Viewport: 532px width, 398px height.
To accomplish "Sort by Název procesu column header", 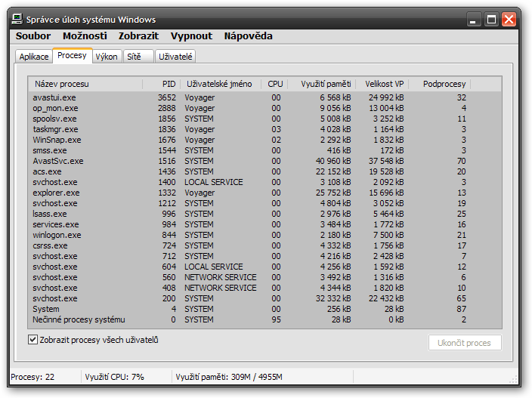I will pyautogui.click(x=85, y=84).
